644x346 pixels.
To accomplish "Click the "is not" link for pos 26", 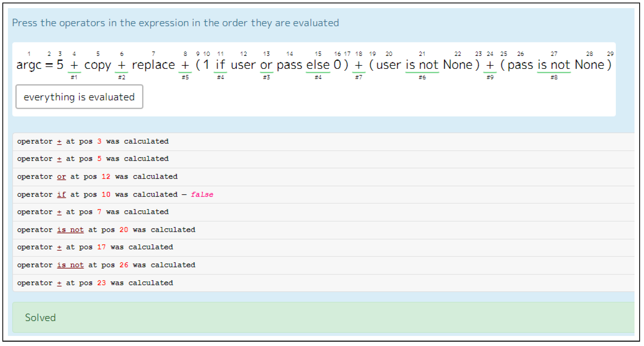I will click(x=70, y=265).
